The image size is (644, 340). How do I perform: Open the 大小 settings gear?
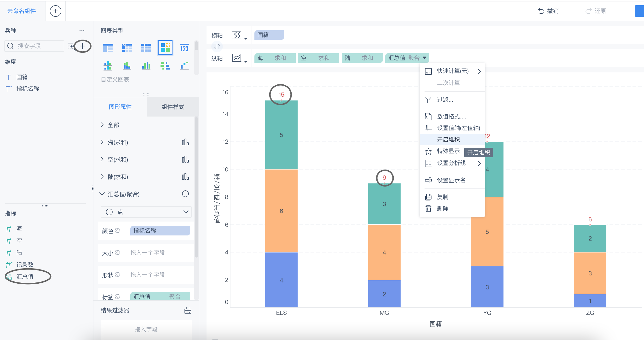pos(117,252)
